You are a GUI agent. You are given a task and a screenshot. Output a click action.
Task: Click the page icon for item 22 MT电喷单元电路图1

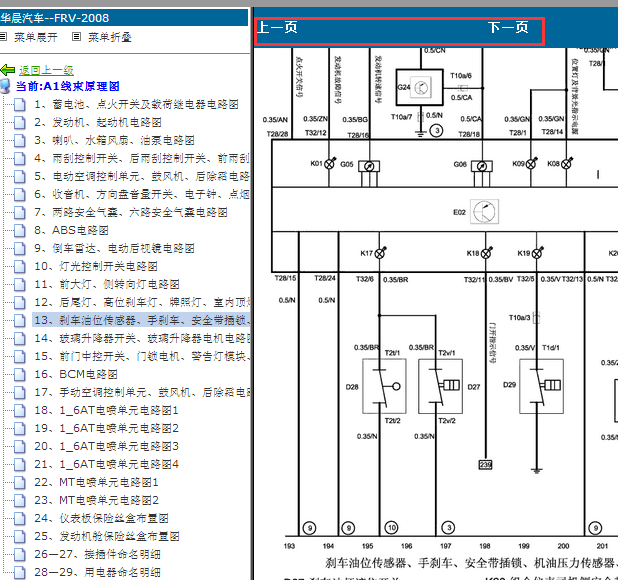click(x=20, y=483)
